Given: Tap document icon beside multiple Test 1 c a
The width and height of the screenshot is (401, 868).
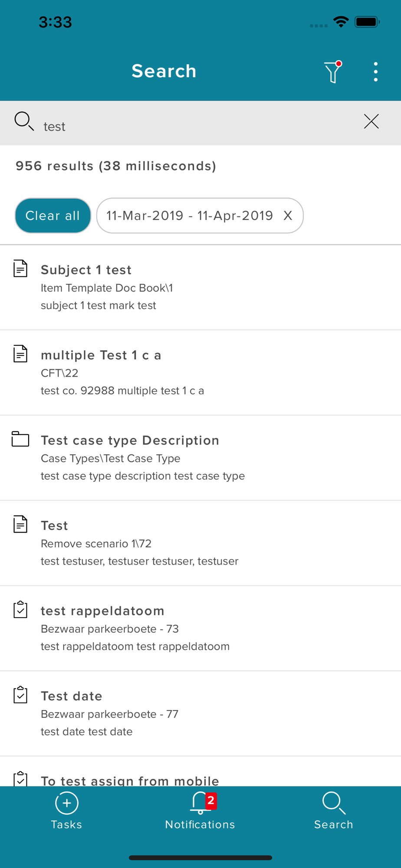Looking at the screenshot, I should pos(20,354).
